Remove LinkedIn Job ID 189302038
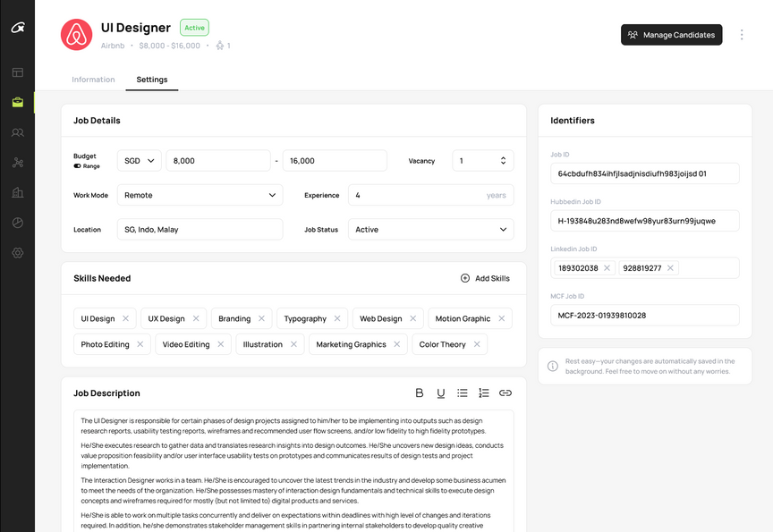The image size is (773, 532). pyautogui.click(x=607, y=268)
